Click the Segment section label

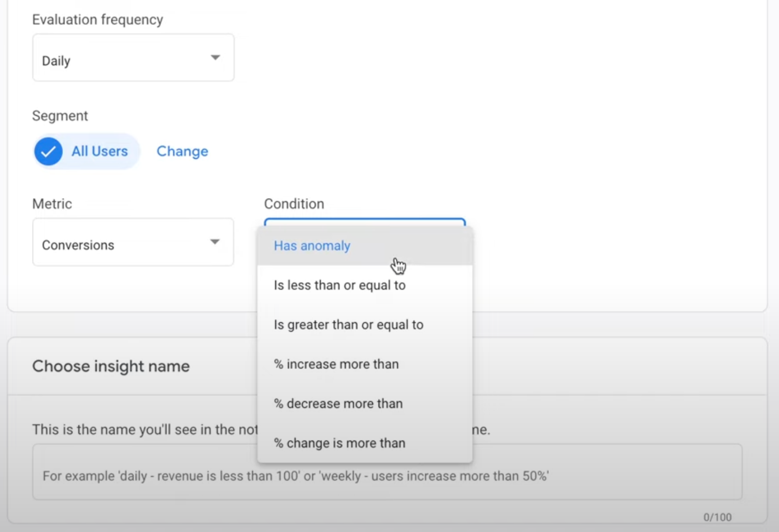coord(60,116)
